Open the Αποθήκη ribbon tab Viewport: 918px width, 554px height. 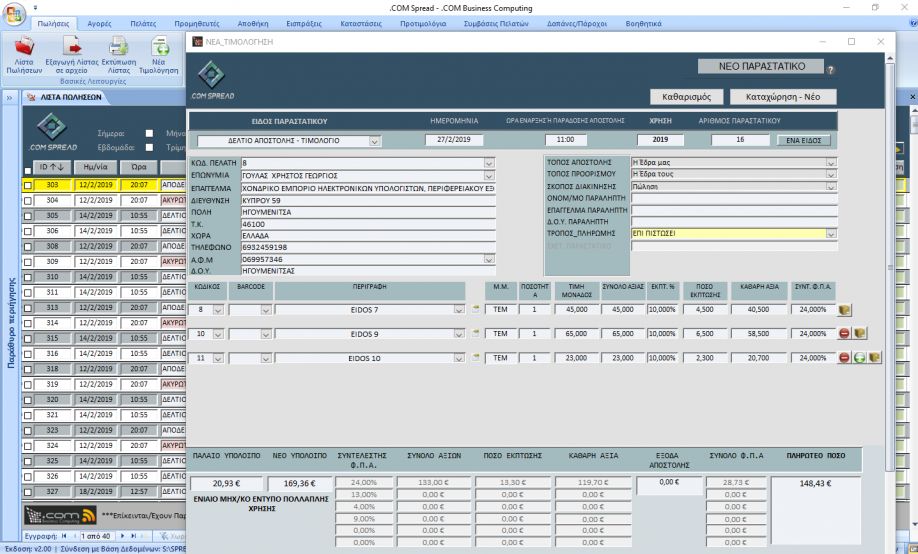tap(253, 23)
